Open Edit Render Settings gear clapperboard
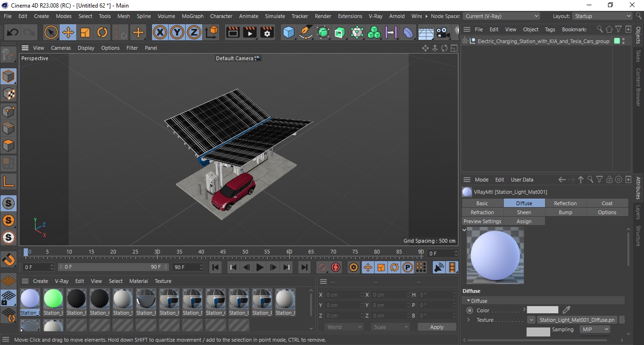Screen dimensions: 644x345 (268, 32)
